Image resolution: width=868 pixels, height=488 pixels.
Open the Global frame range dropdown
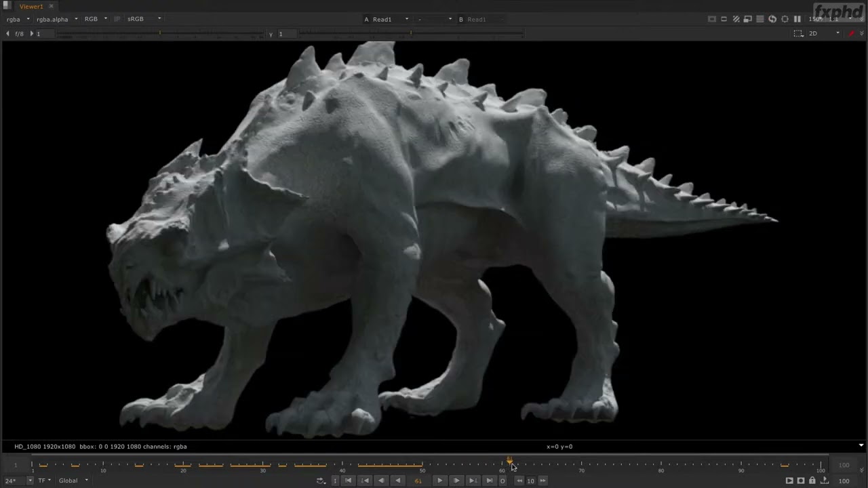tap(73, 481)
